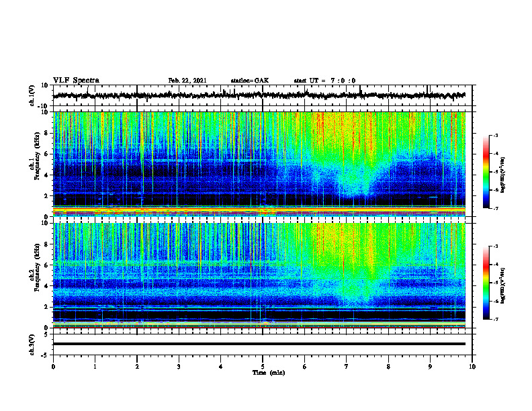Click the log(PSD) label beside ch.2 color scale
The image size is (532, 411).
tap(503, 285)
